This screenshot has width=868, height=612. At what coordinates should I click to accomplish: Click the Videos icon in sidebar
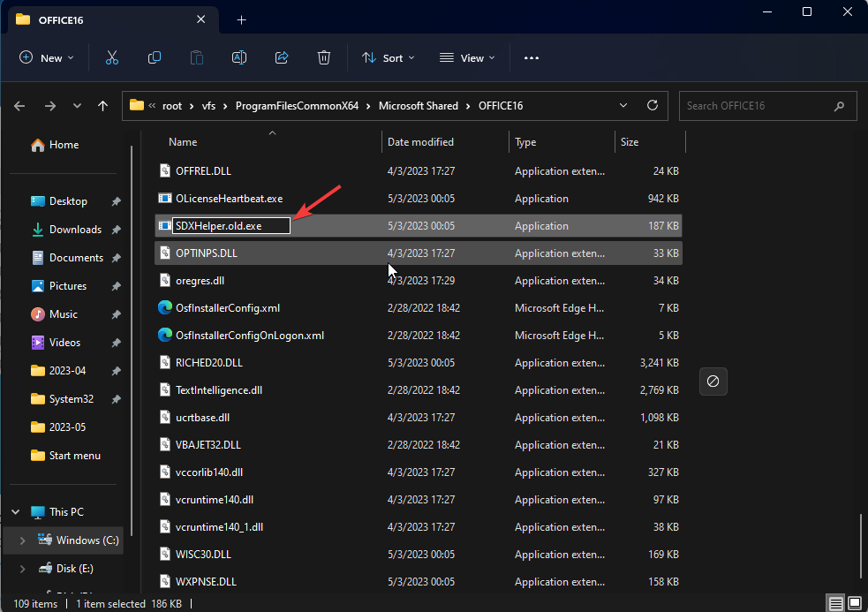(x=38, y=343)
